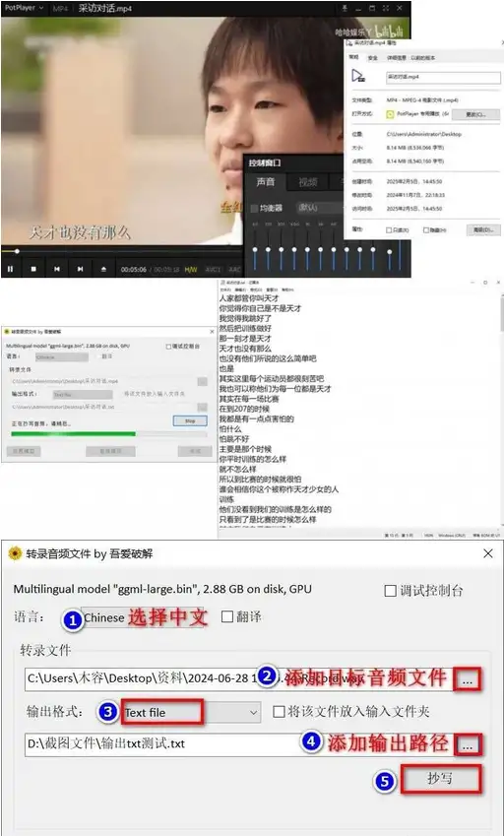The width and height of the screenshot is (504, 836).
Task: Pause the PotPlayer video playback
Action: tap(10, 269)
